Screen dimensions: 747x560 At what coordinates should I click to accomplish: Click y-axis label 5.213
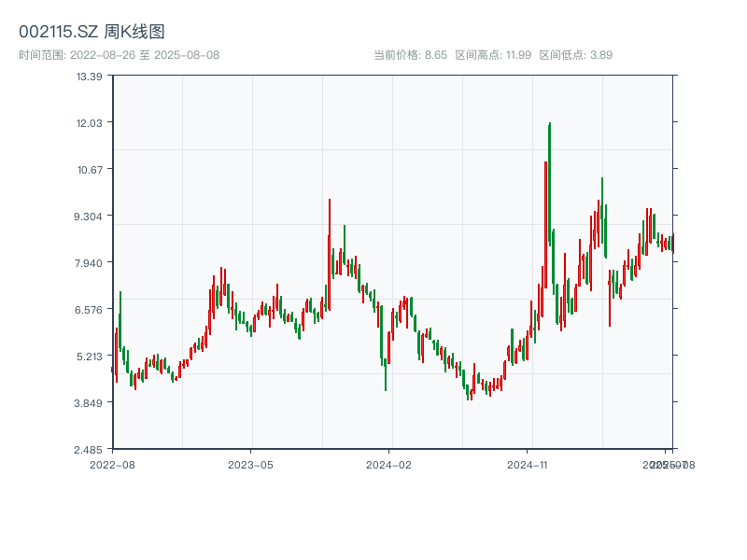89,357
